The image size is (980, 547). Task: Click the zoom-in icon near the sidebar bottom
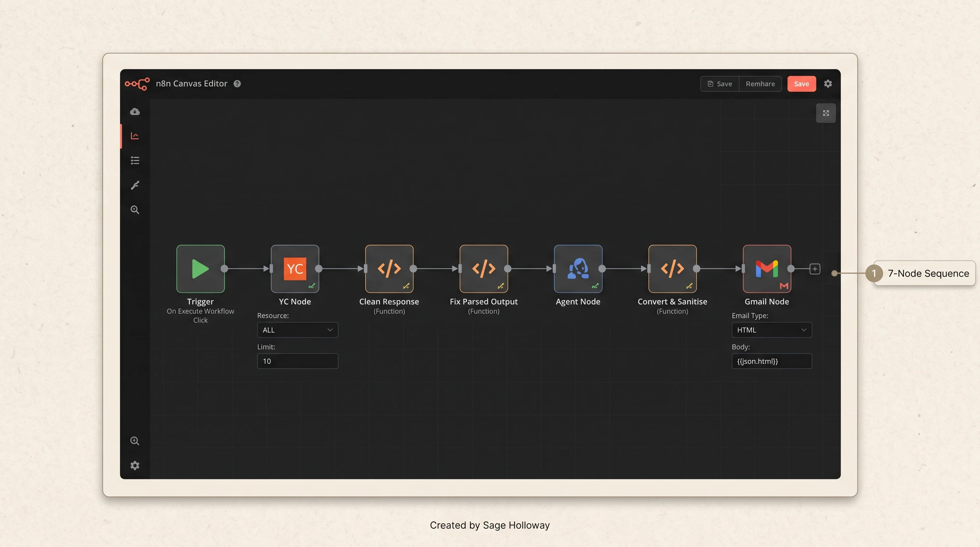tap(135, 441)
